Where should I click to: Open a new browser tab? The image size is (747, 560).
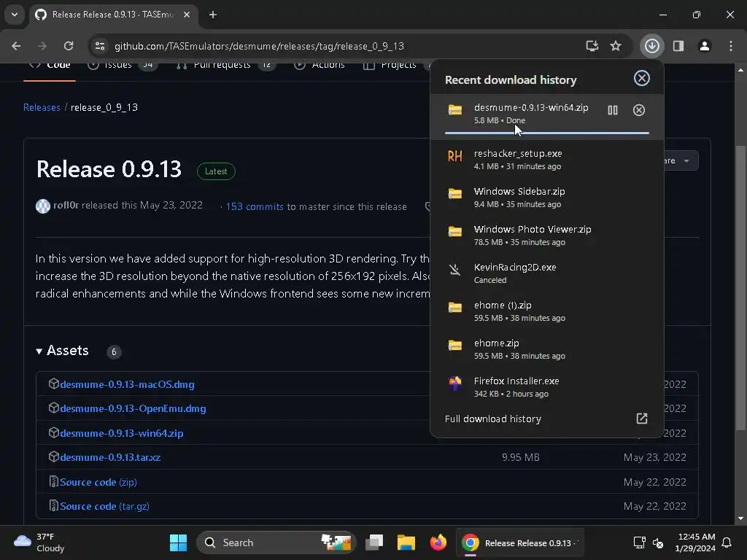tap(213, 15)
